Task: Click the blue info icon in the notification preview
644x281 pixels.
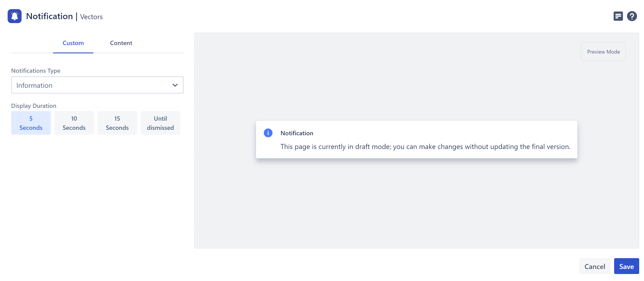Action: tap(268, 133)
